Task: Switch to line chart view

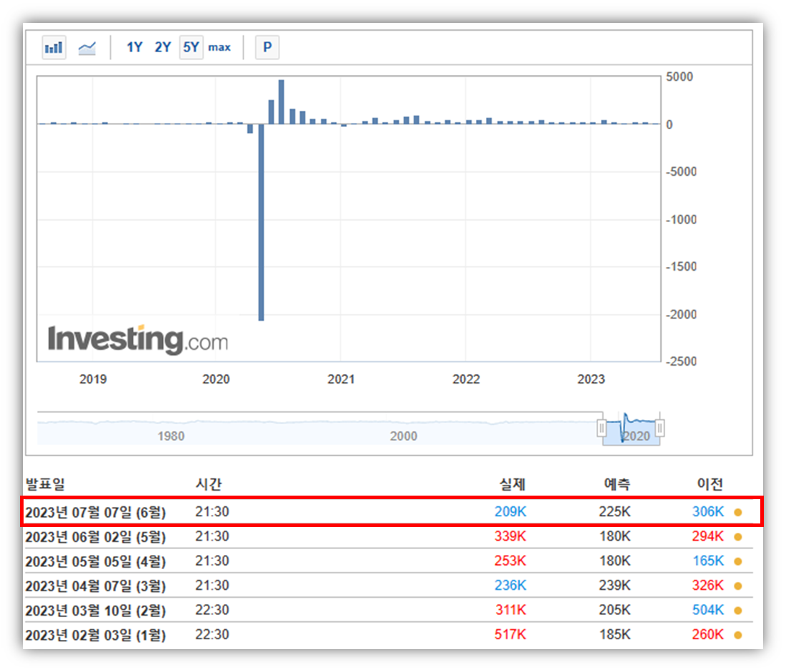Action: (x=86, y=48)
